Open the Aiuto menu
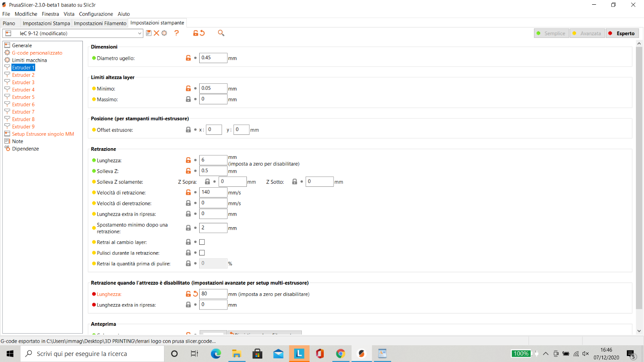The width and height of the screenshot is (644, 362). 124,14
